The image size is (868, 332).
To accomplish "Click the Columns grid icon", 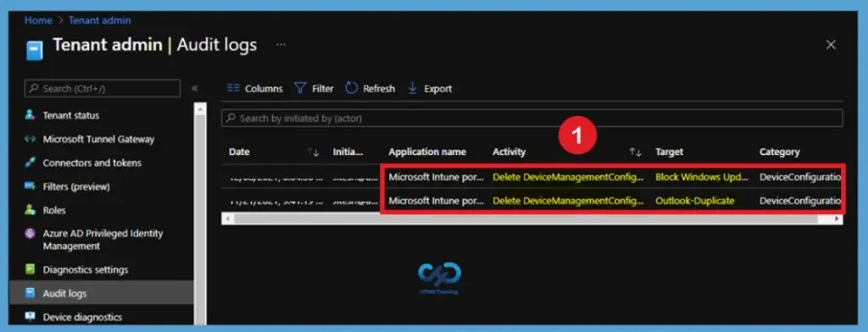I will (234, 88).
